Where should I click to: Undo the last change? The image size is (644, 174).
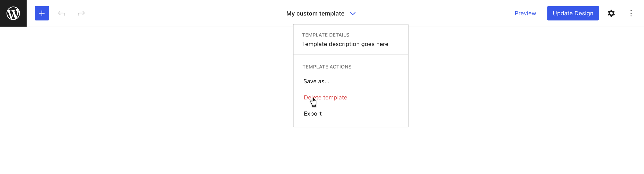coord(61,13)
